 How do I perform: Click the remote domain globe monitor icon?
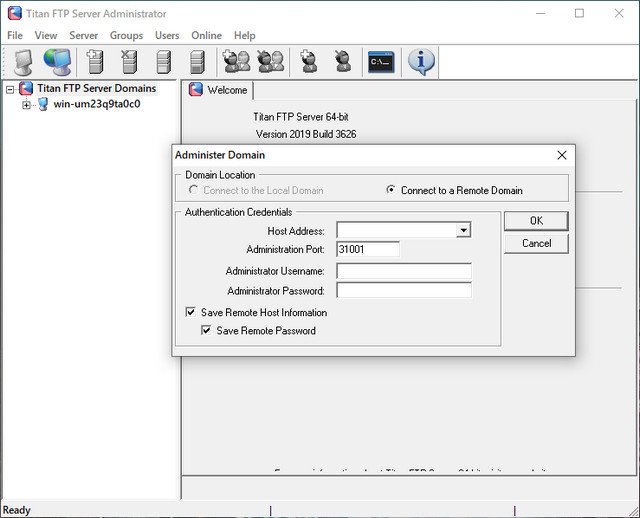[x=57, y=62]
